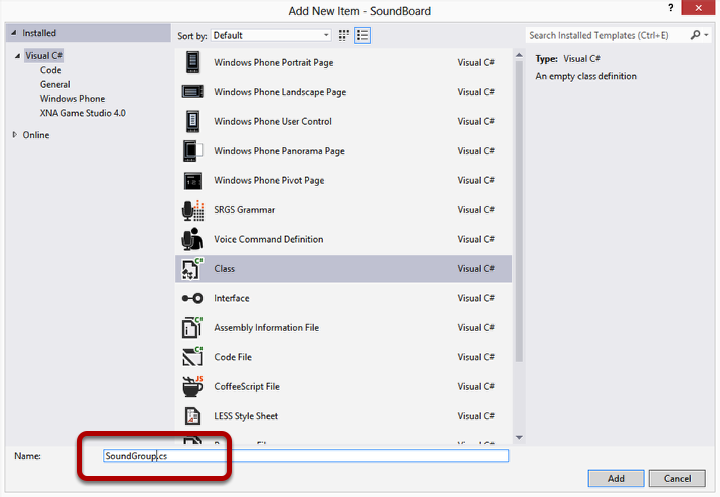Select the Windows Phone Landscape Page icon
Screen dimensions: 720x497
(x=192, y=92)
